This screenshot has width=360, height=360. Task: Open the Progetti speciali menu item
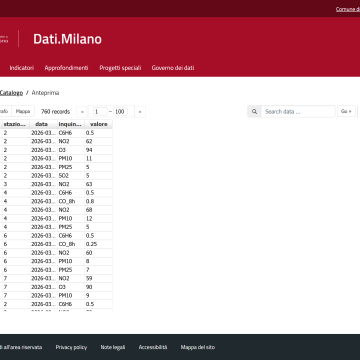[120, 68]
